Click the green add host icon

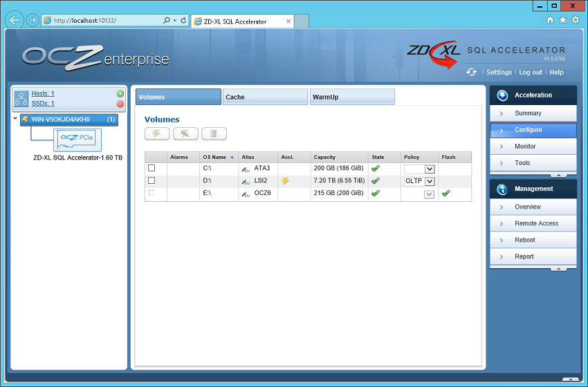pos(120,94)
